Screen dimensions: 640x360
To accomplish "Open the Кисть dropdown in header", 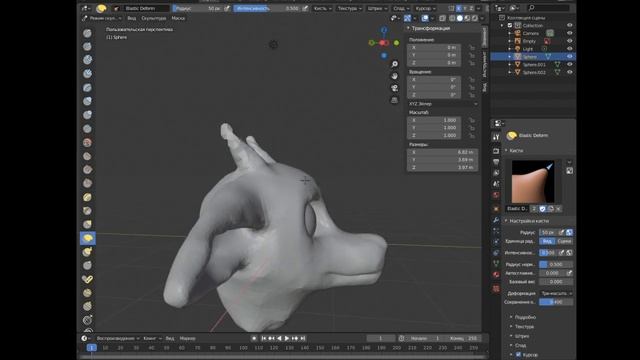I will coord(322,8).
